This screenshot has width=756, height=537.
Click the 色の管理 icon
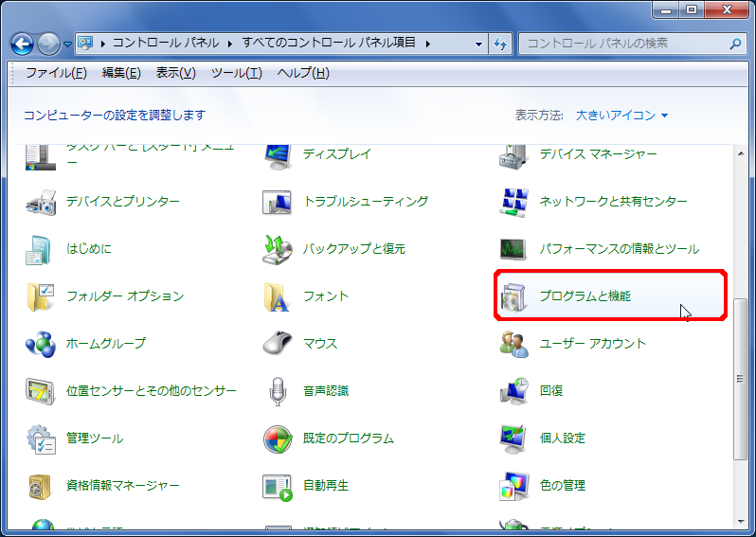[x=513, y=486]
